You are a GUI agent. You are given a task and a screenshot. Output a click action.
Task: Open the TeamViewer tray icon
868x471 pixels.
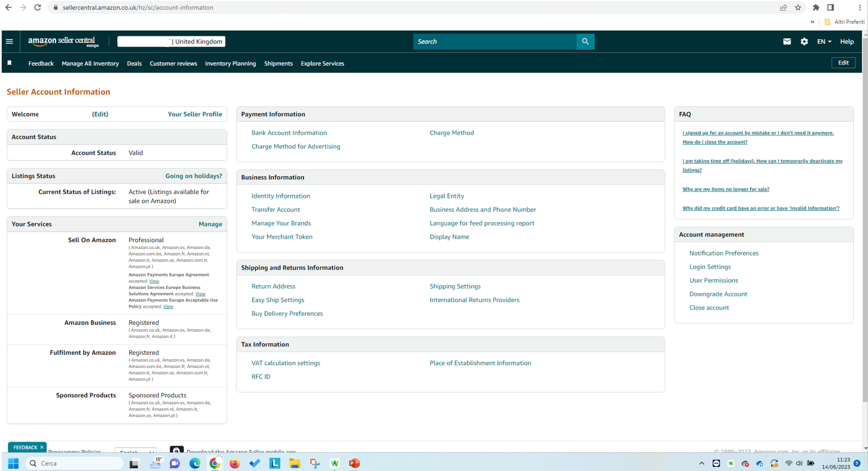(x=716, y=463)
